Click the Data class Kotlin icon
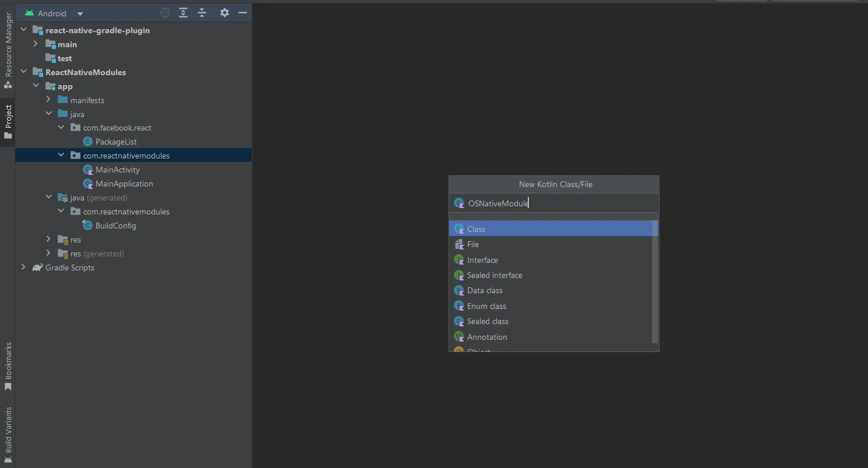Image resolution: width=868 pixels, height=468 pixels. [x=459, y=290]
